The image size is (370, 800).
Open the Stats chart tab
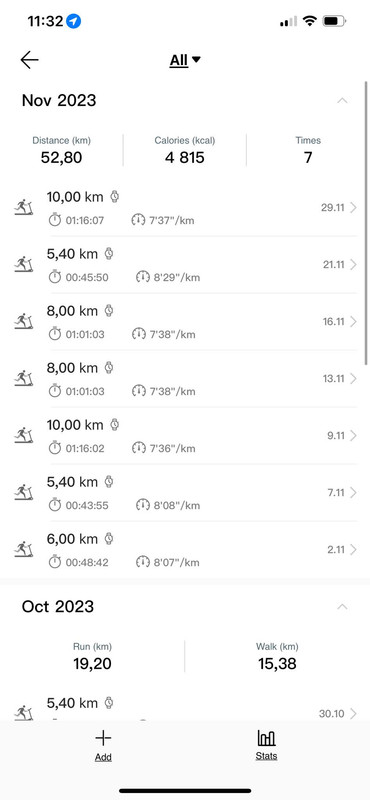[x=266, y=745]
